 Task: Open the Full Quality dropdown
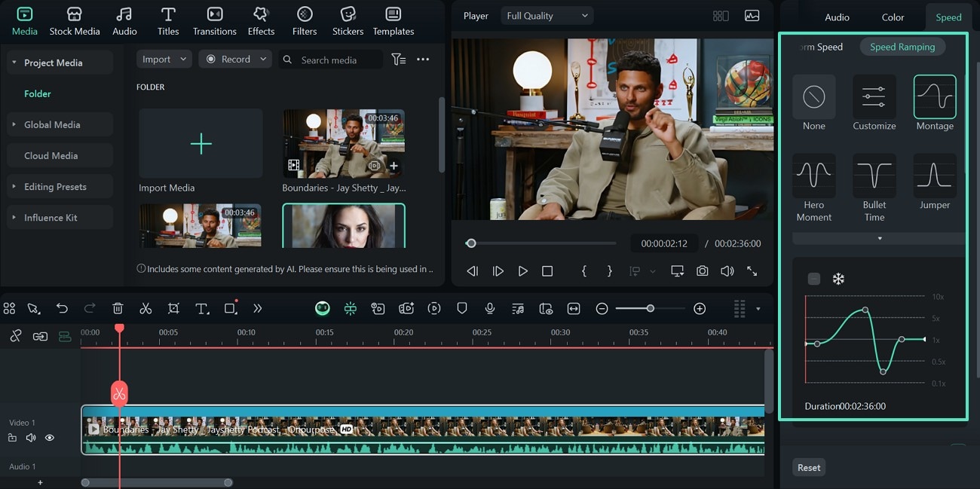[547, 16]
